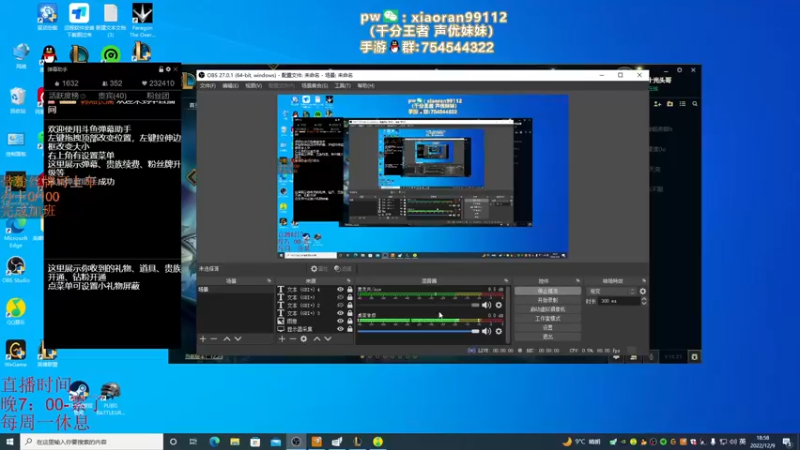This screenshot has width=800, height=450.
Task: Open 场景集合(S) menu in OBS
Action: (314, 86)
